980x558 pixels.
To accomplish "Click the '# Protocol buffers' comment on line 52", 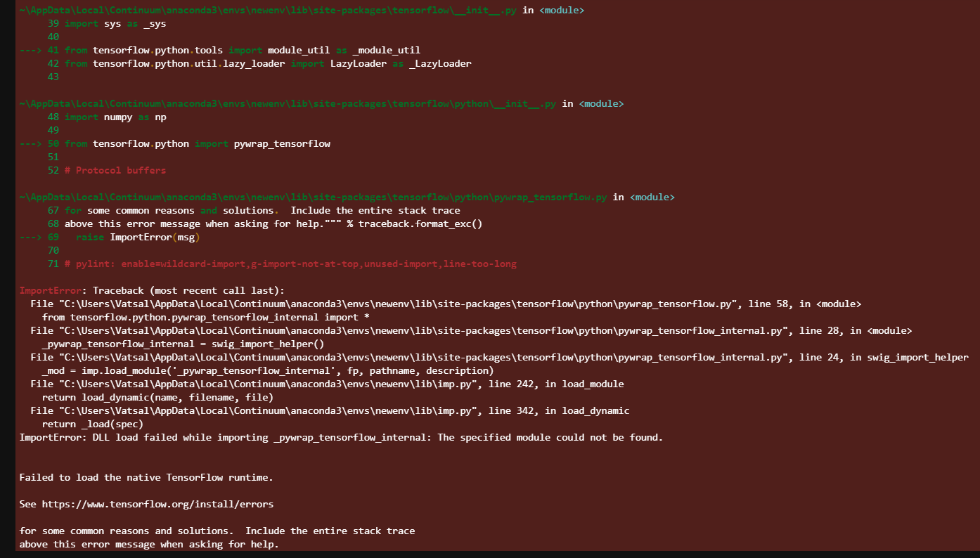I will (115, 171).
